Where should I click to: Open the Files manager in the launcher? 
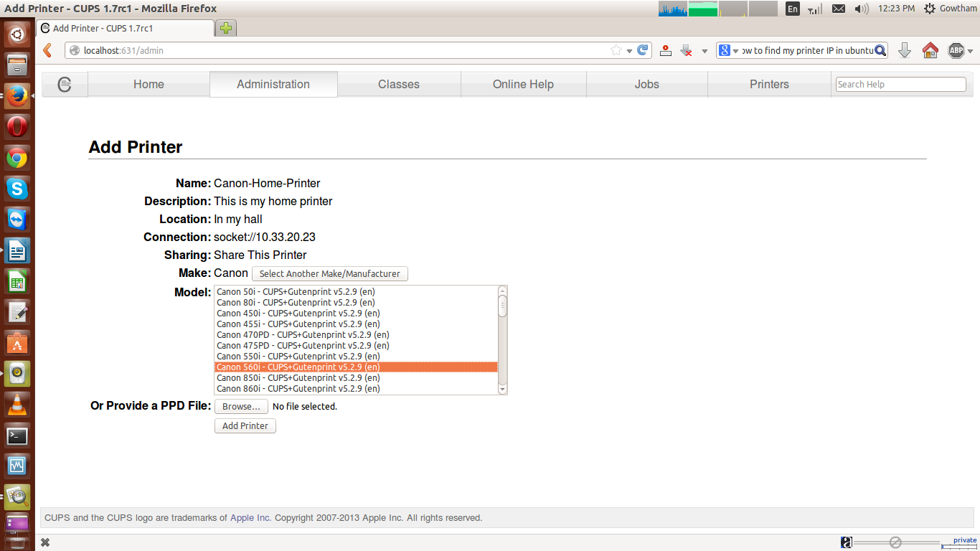(x=17, y=65)
